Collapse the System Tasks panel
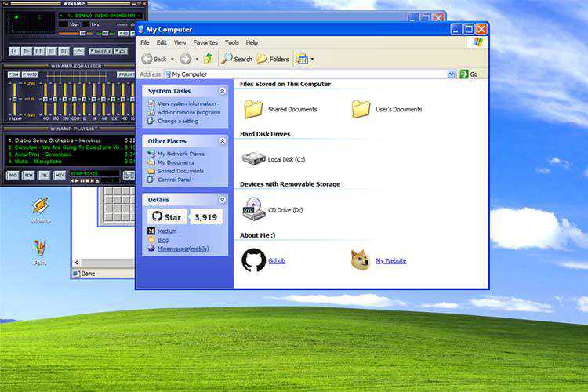This screenshot has width=588, height=392. [x=222, y=91]
